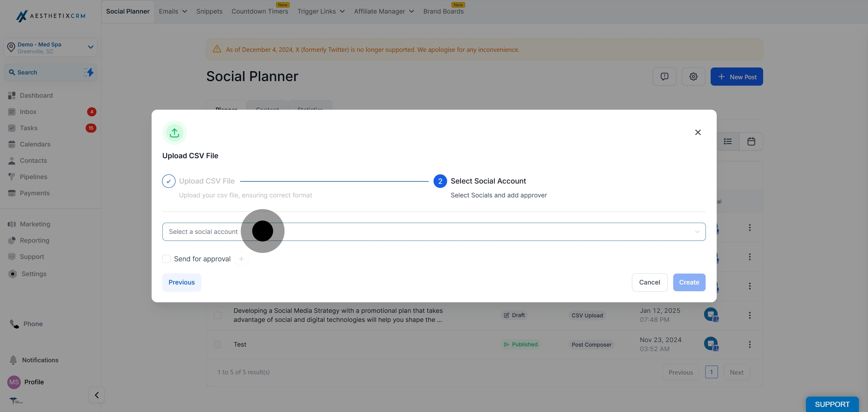Click the feedback message icon button

click(x=664, y=77)
